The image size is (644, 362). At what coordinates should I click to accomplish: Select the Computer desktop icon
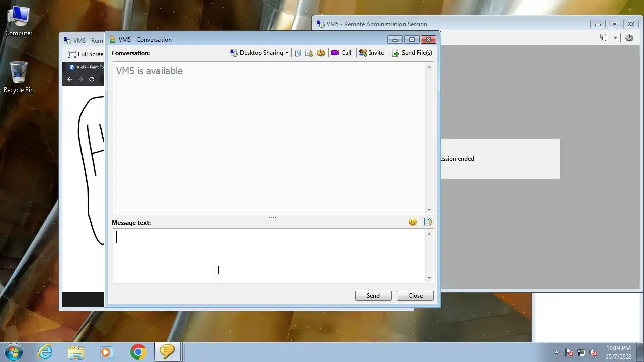(19, 22)
